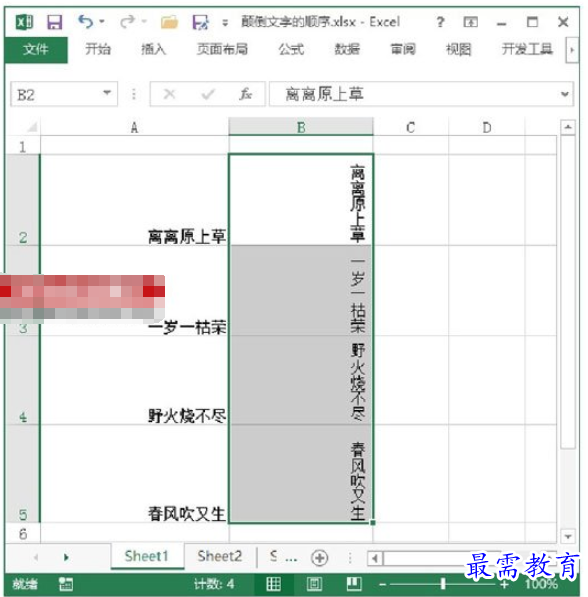
Task: Click cell A4 with 野火烧不尽
Action: coord(134,380)
